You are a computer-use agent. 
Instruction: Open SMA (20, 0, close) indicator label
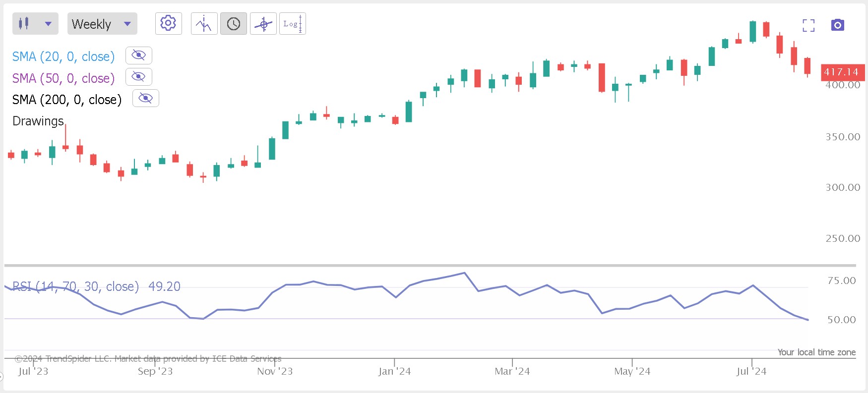pos(63,56)
